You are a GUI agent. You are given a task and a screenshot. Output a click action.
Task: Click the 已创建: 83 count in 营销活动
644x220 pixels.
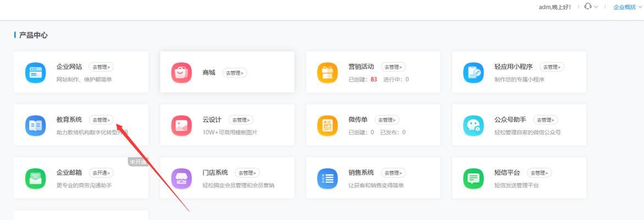(363, 79)
